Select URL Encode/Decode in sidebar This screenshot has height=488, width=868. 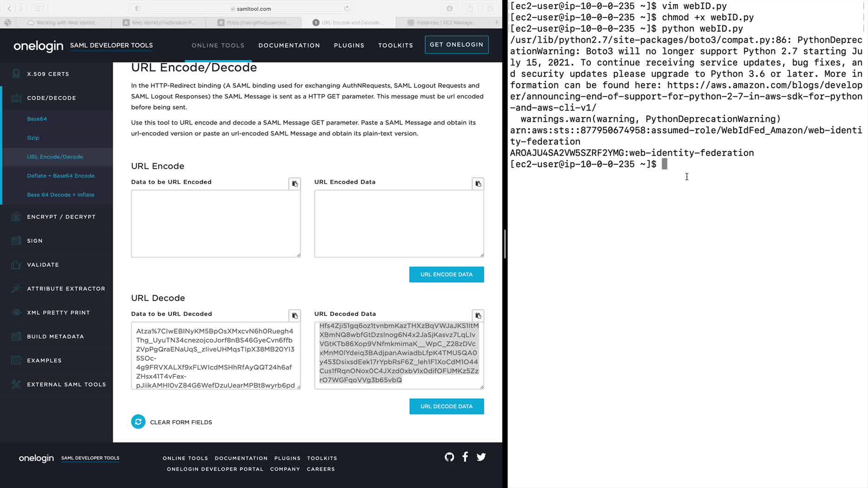click(55, 157)
